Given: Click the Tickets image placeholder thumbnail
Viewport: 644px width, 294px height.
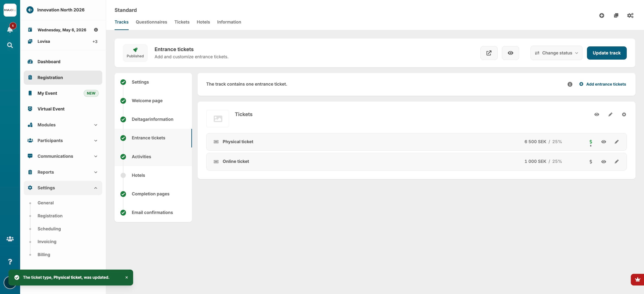Looking at the screenshot, I should coord(218,119).
